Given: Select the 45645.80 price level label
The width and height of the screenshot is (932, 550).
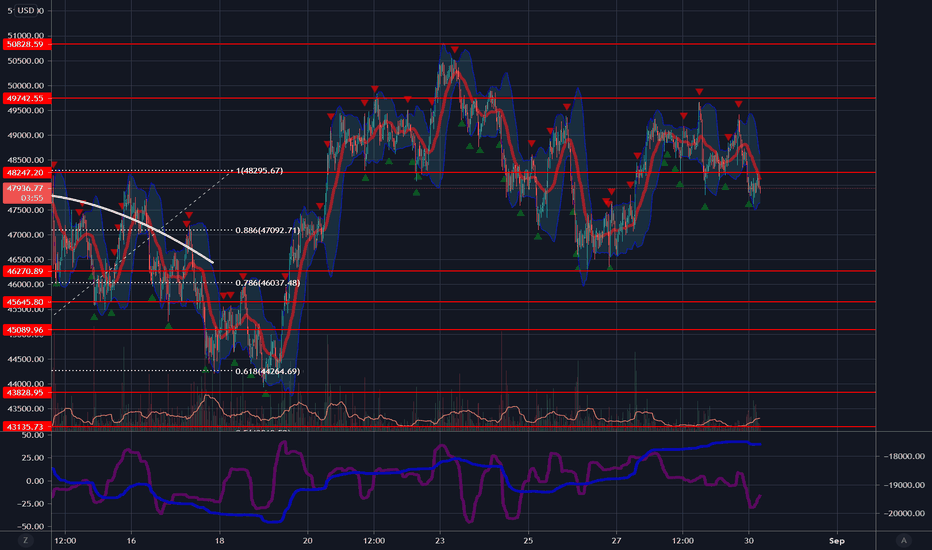Looking at the screenshot, I should [27, 302].
